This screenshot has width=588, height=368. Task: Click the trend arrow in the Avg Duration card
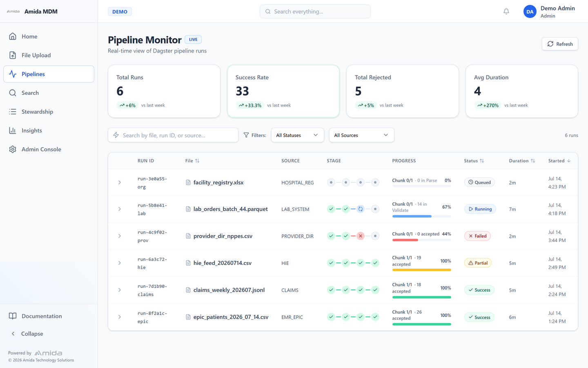coord(480,105)
